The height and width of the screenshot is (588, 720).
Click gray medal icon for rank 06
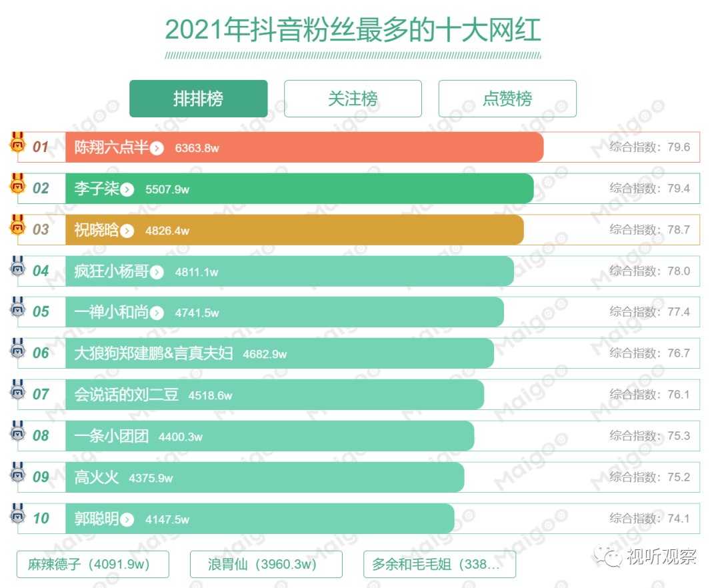(17, 349)
